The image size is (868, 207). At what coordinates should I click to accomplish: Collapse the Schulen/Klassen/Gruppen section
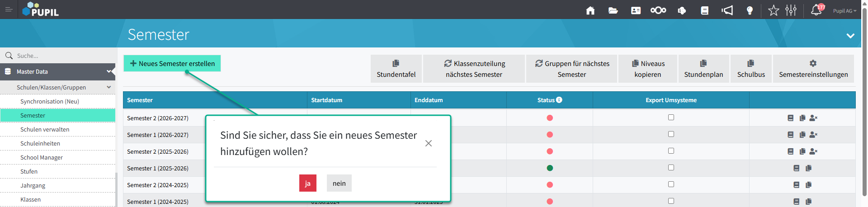point(109,87)
